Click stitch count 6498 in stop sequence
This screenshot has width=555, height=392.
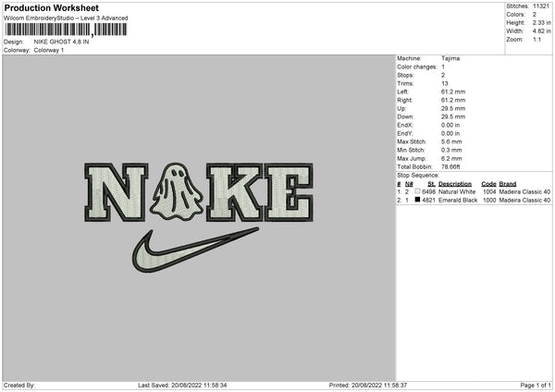(428, 191)
